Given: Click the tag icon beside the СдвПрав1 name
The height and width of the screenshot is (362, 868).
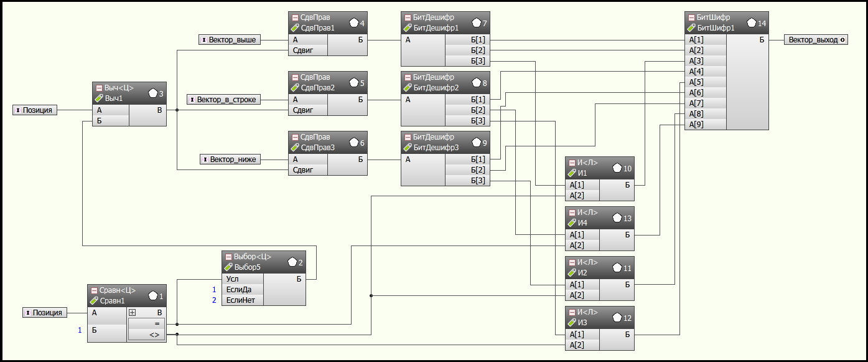Looking at the screenshot, I should click(x=295, y=28).
